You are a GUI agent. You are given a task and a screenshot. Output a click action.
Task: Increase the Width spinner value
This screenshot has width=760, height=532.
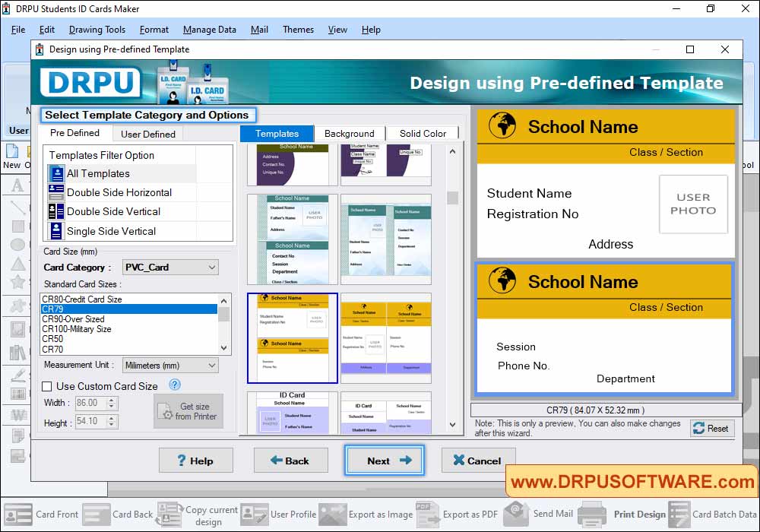click(112, 400)
